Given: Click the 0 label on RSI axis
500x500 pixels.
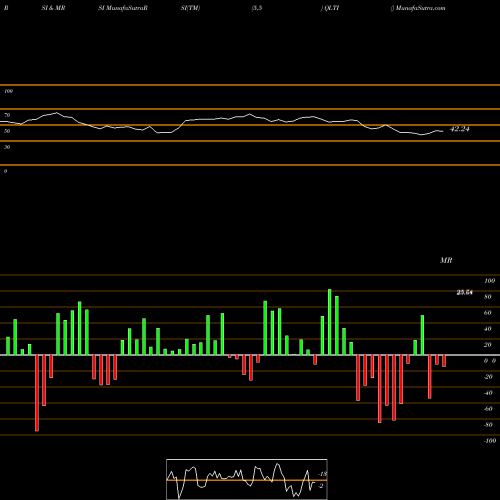Looking at the screenshot, I should 5,171.
